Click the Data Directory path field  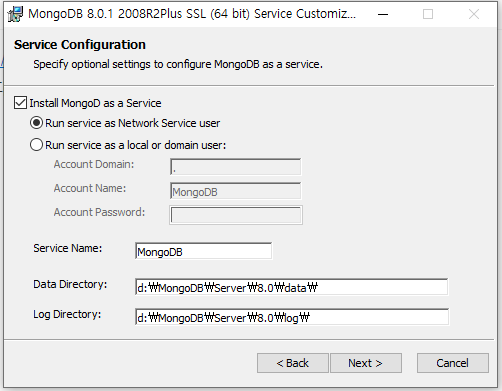click(291, 287)
